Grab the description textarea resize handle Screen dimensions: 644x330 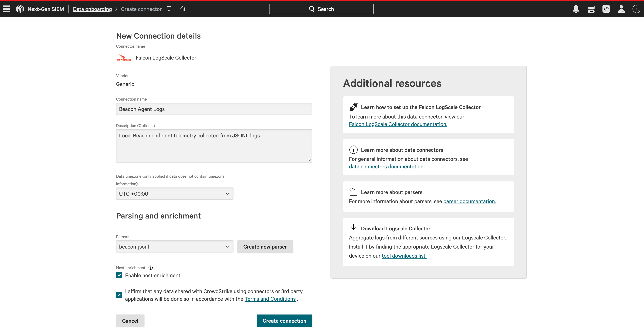click(x=309, y=159)
